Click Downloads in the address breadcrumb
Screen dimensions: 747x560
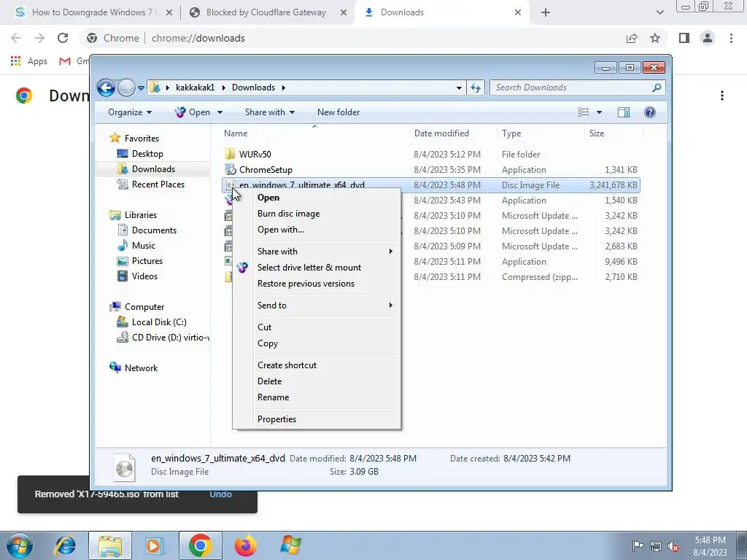click(253, 87)
